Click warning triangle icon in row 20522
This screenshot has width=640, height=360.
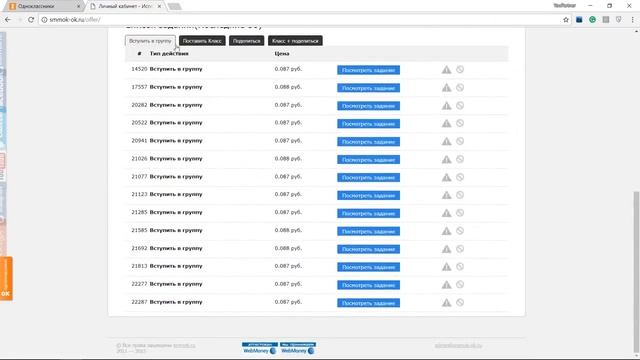click(447, 123)
